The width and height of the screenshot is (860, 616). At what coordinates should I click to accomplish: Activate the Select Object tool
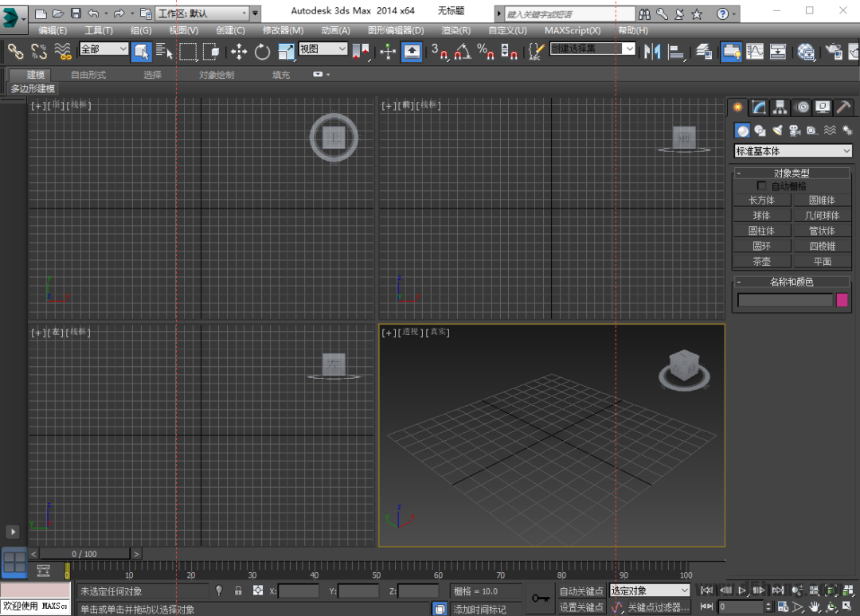141,52
